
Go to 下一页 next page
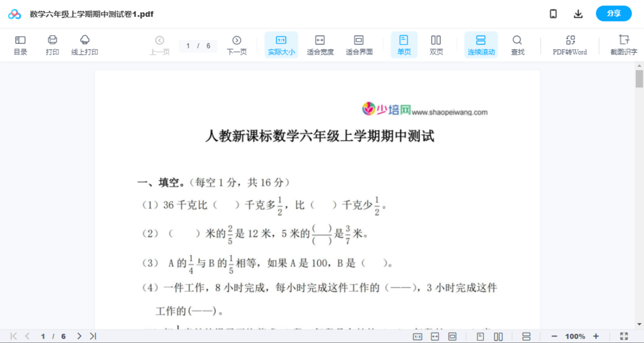coord(237,45)
